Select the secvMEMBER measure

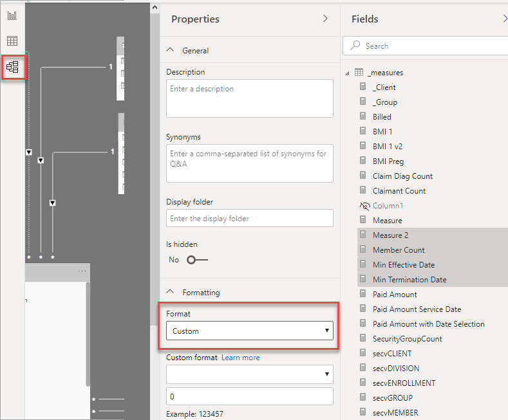coord(395,413)
